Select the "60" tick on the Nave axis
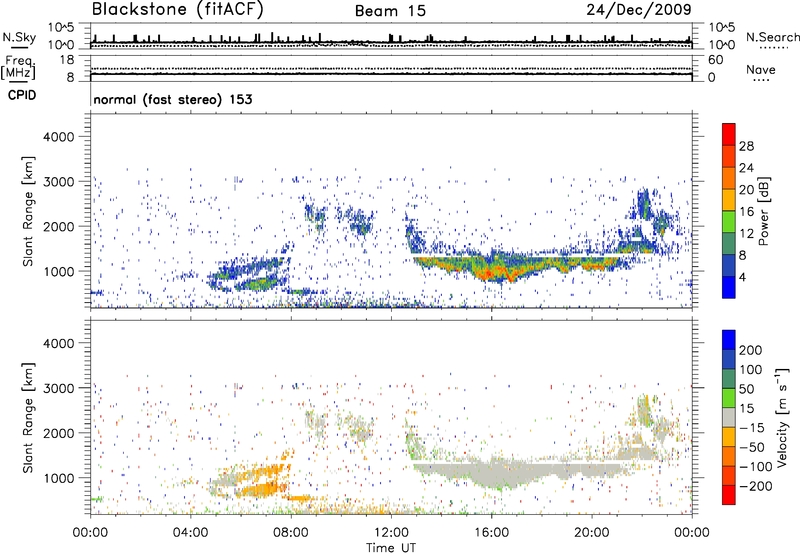This screenshot has width=800, height=554. (715, 60)
